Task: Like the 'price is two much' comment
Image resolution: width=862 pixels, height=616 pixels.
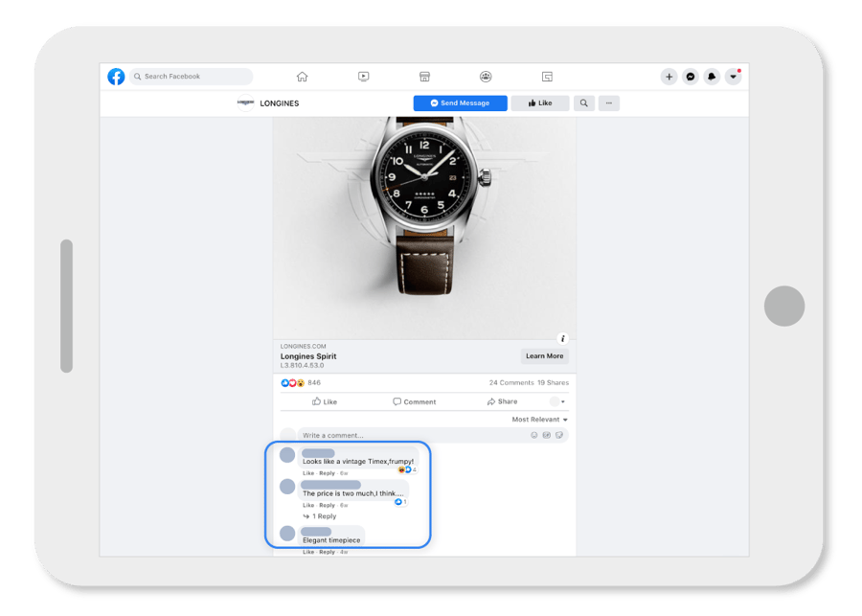Action: (307, 505)
